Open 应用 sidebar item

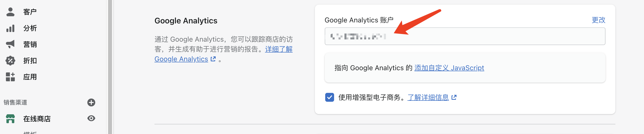pos(30,77)
